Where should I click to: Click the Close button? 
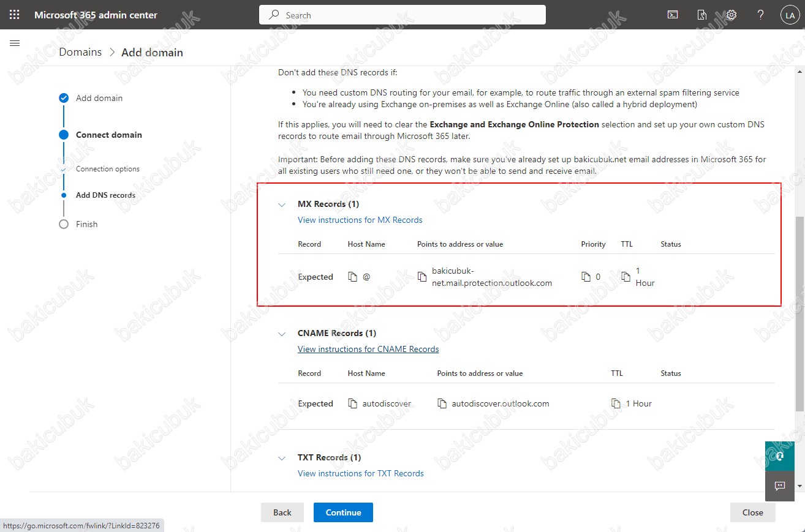click(753, 512)
